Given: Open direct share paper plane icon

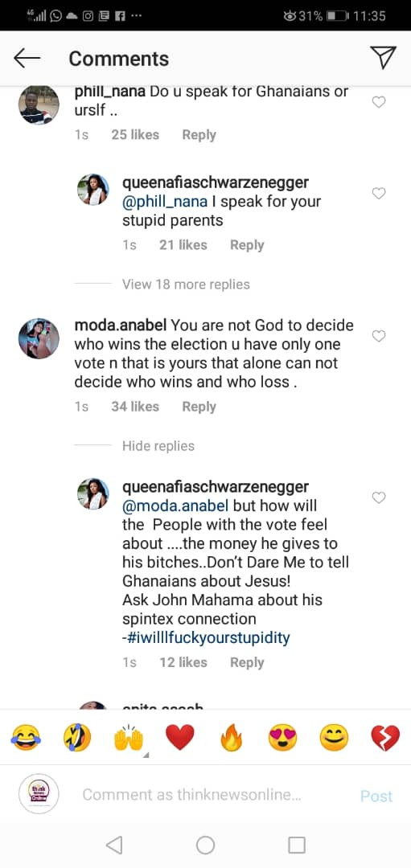Looking at the screenshot, I should pos(383,58).
